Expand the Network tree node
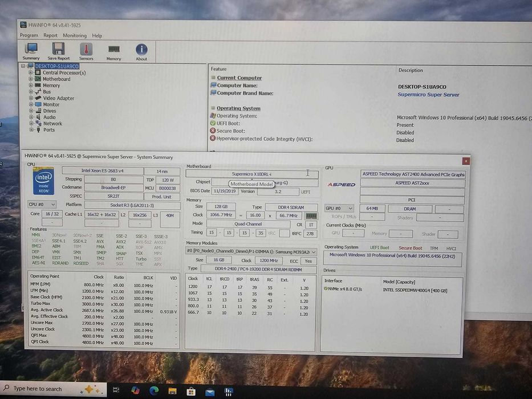Viewport: 532px width, 399px height. (x=31, y=124)
